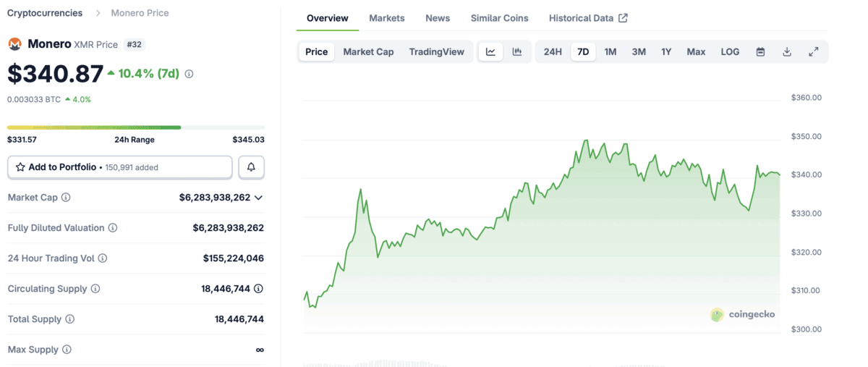Viewport: 868px width, 367px height.
Task: Select the 1Y time range
Action: point(666,52)
